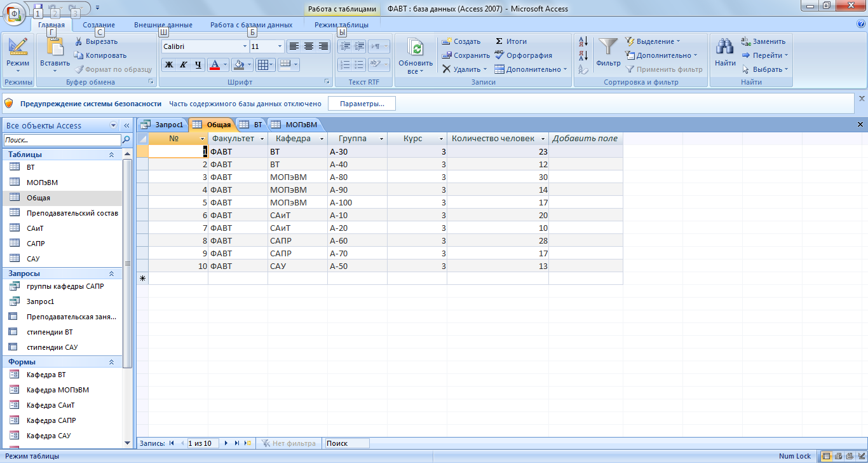Image resolution: width=868 pixels, height=463 pixels.
Task: Close the security warning bar
Action: point(862,99)
